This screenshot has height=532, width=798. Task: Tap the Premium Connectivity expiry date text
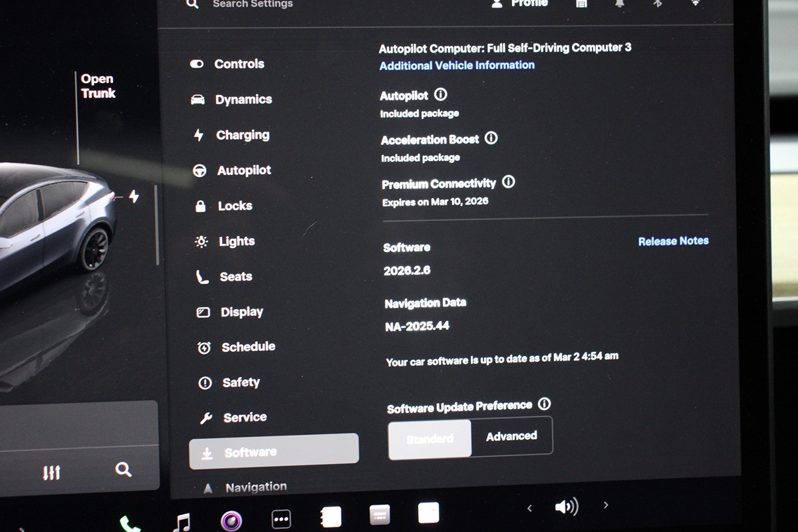(x=435, y=201)
